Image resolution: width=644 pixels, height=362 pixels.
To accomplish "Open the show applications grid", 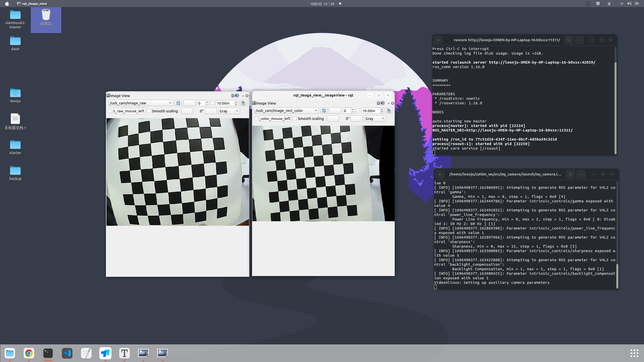I will (x=634, y=353).
